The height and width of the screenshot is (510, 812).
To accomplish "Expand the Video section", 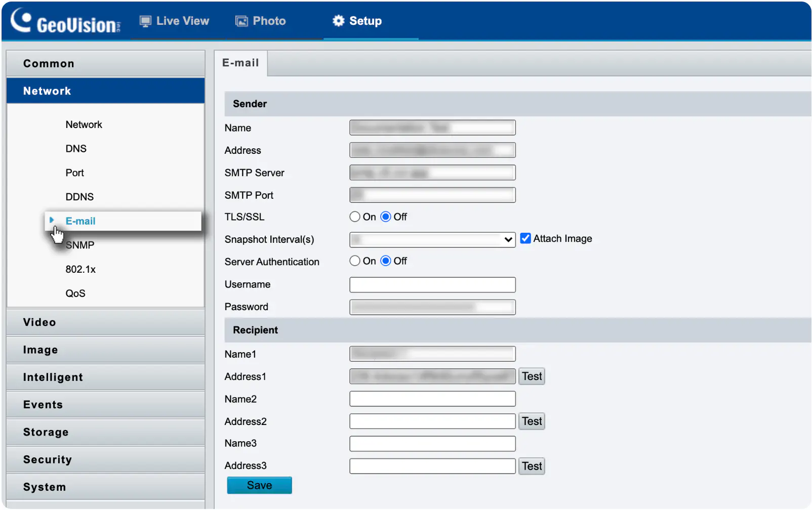I will point(106,322).
